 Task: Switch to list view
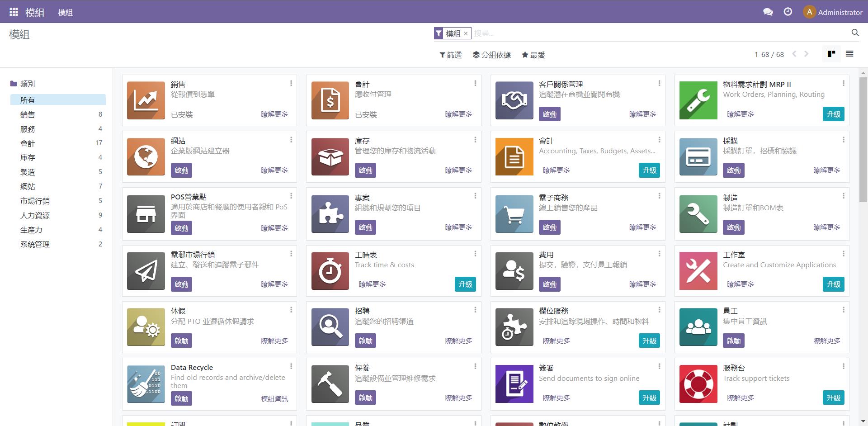pos(849,54)
